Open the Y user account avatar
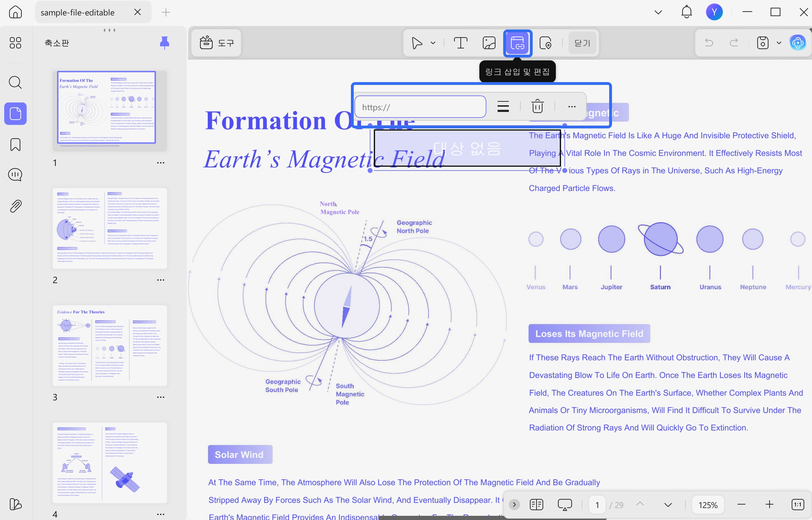Image resolution: width=812 pixels, height=520 pixels. 714,12
